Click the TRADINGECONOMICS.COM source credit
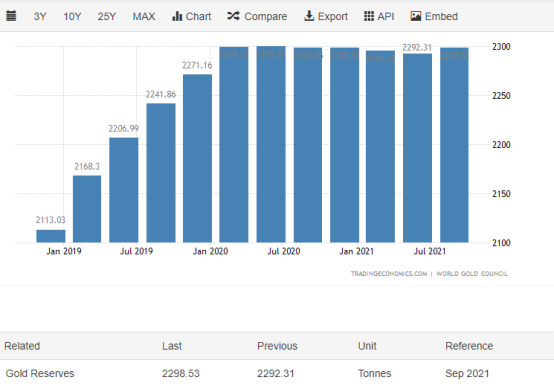The image size is (554, 386). coord(389,274)
